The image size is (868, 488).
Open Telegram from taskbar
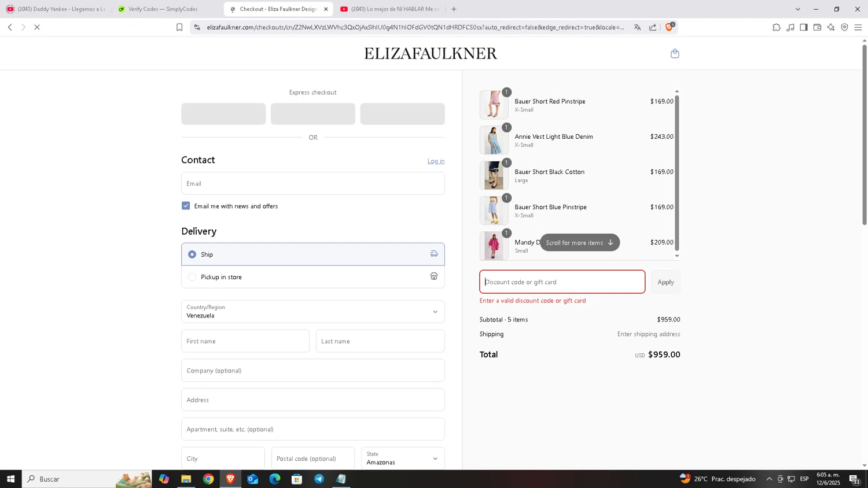pos(319,479)
